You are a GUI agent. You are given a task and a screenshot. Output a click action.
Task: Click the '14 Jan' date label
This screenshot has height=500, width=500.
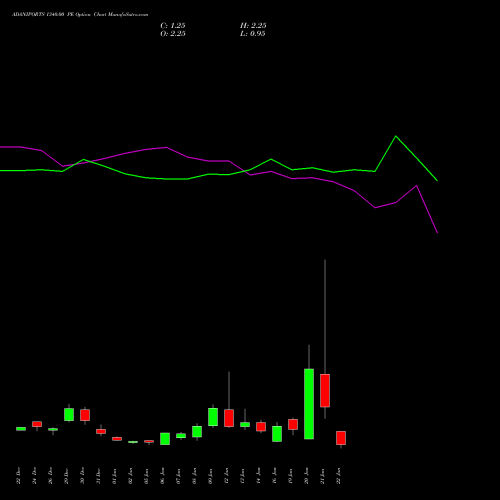coord(259,476)
